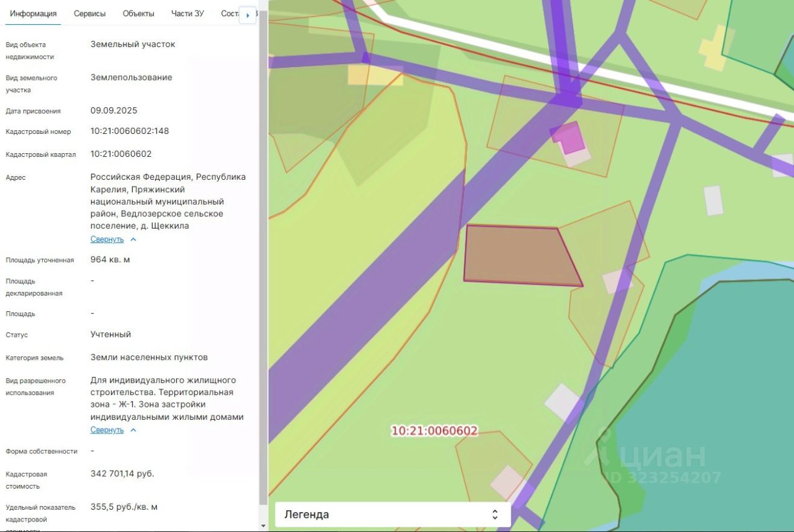Click the Площадь декларированная label

pyautogui.click(x=34, y=287)
